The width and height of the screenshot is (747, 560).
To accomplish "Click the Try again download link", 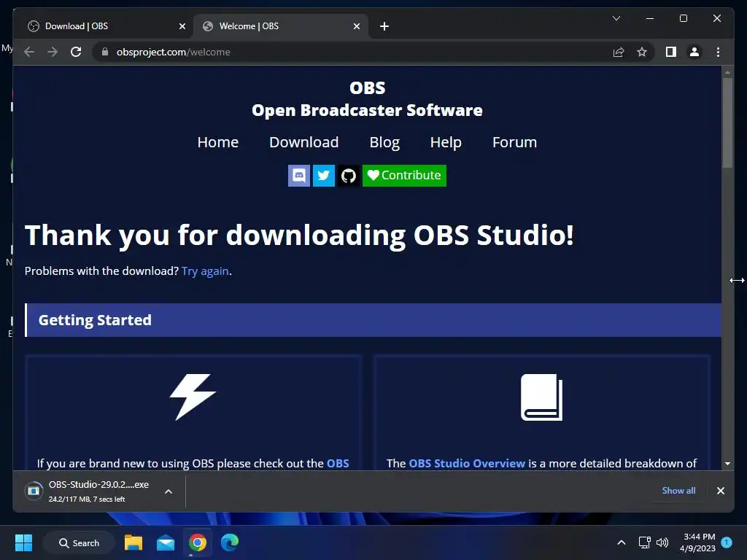I will [205, 271].
